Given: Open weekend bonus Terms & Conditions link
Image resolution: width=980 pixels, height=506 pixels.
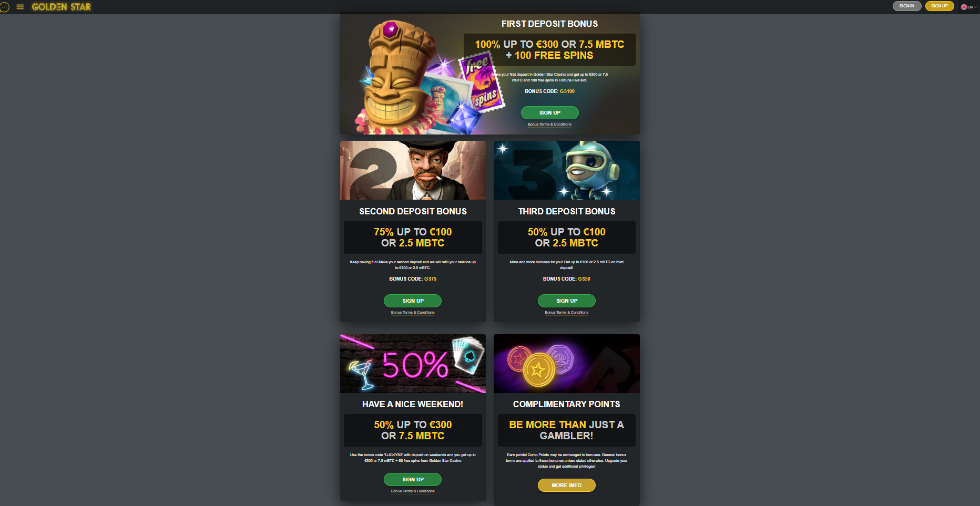Looking at the screenshot, I should coord(413,491).
